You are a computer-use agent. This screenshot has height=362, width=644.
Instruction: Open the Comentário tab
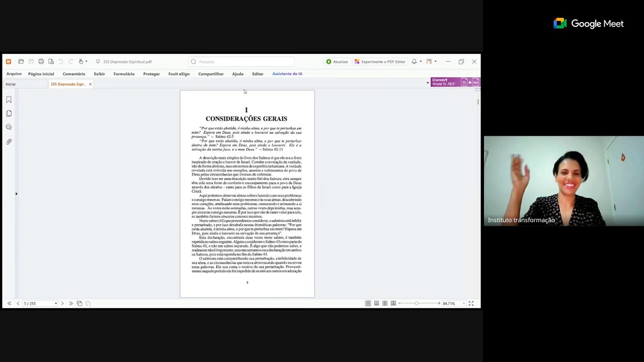point(74,74)
